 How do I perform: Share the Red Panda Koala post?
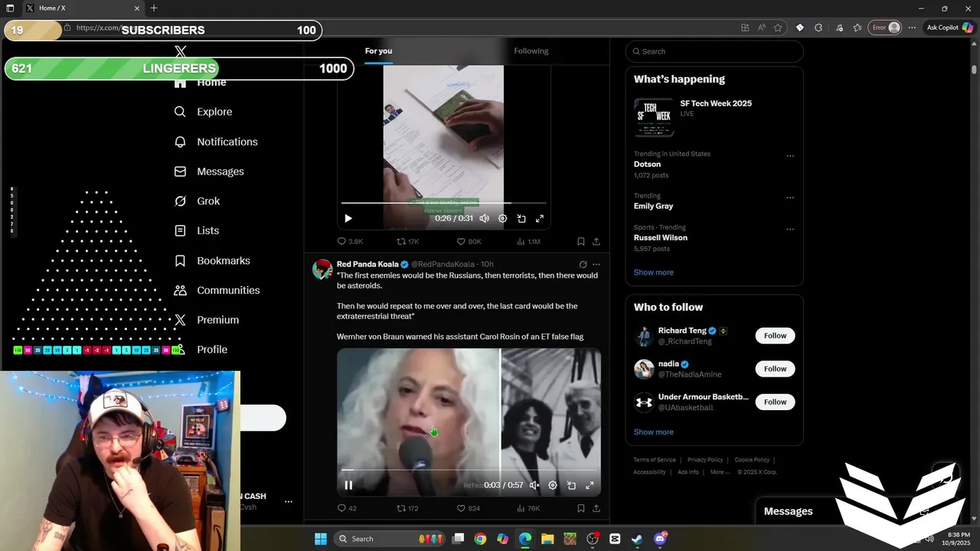coord(596,508)
